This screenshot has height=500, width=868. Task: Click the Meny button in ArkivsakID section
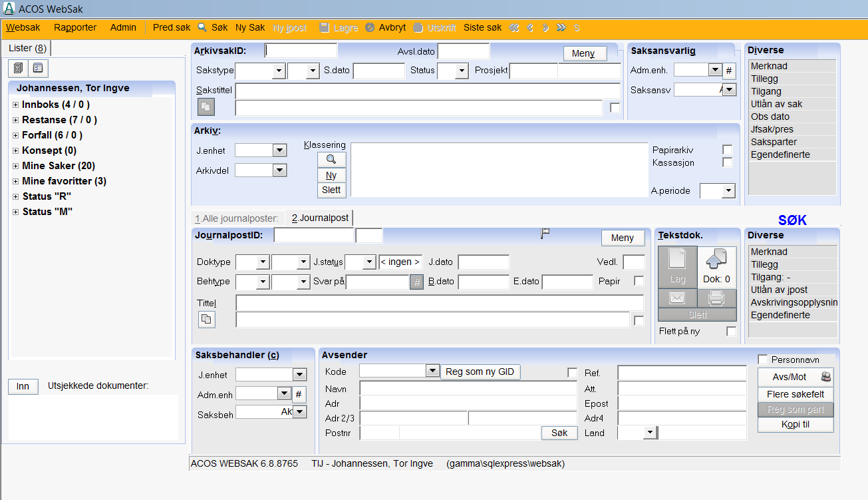583,53
